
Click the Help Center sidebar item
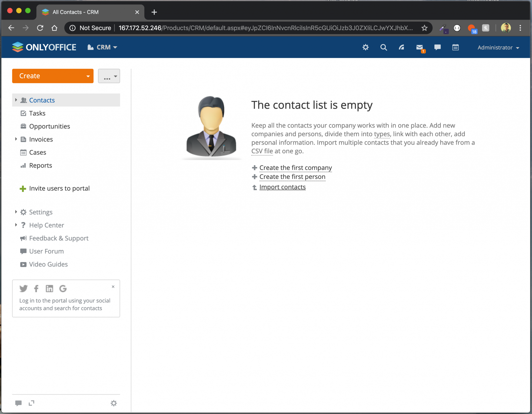pyautogui.click(x=46, y=224)
